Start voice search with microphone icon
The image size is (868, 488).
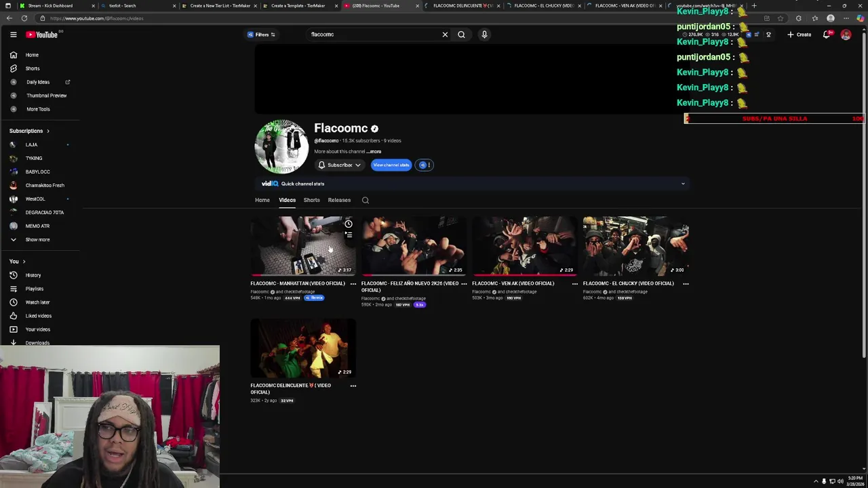click(x=484, y=35)
